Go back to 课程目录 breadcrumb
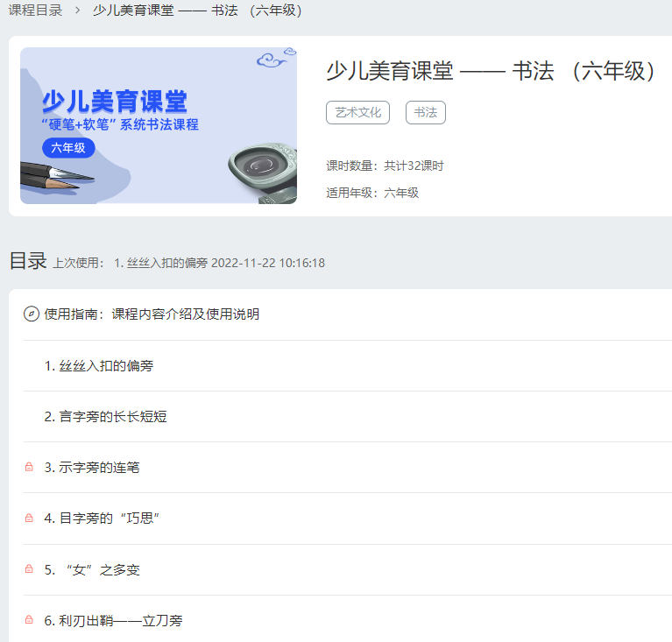This screenshot has width=672, height=642. 36,10
